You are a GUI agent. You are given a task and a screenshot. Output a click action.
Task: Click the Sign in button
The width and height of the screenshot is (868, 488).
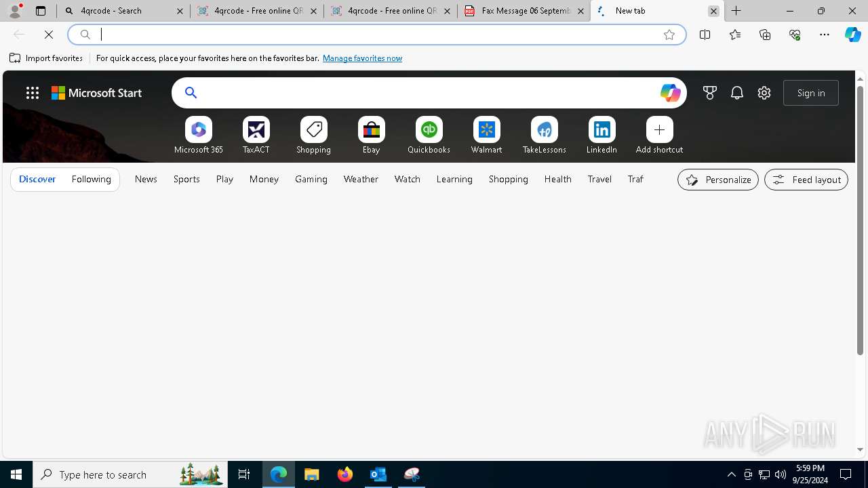[x=811, y=93]
